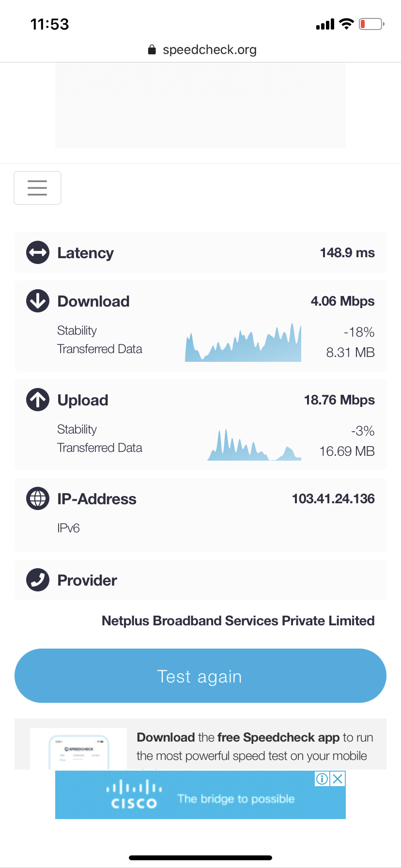This screenshot has height=868, width=401.
Task: Tap the padlock icon in address bar
Action: point(152,50)
